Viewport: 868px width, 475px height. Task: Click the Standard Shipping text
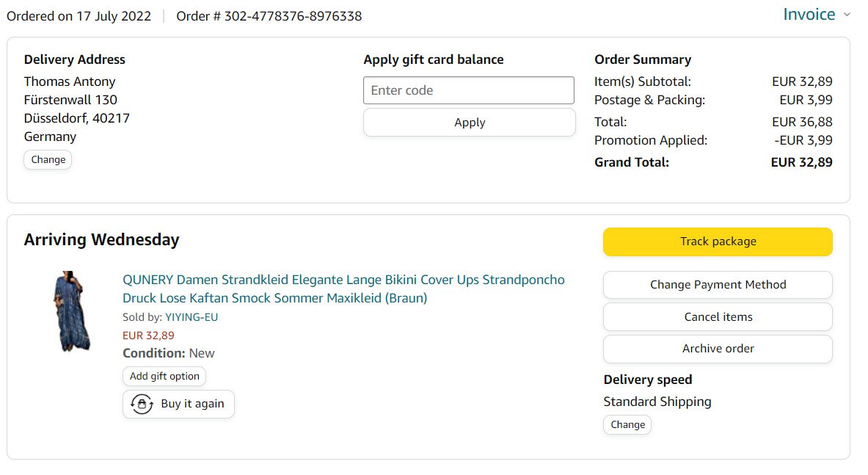(x=657, y=402)
